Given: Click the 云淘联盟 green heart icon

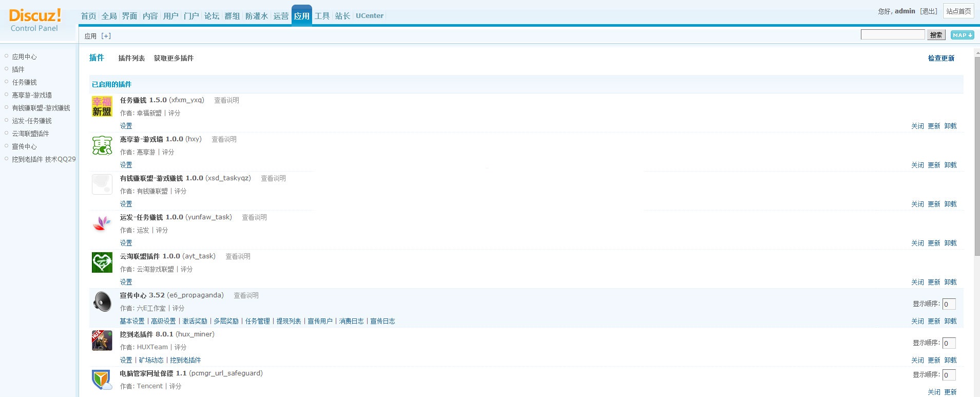Looking at the screenshot, I should pos(102,262).
